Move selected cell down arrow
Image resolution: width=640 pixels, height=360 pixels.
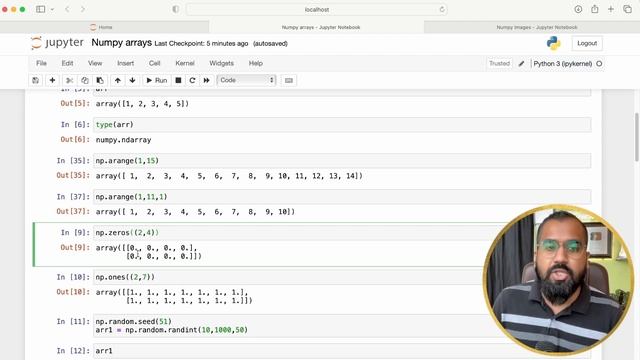coord(133,80)
